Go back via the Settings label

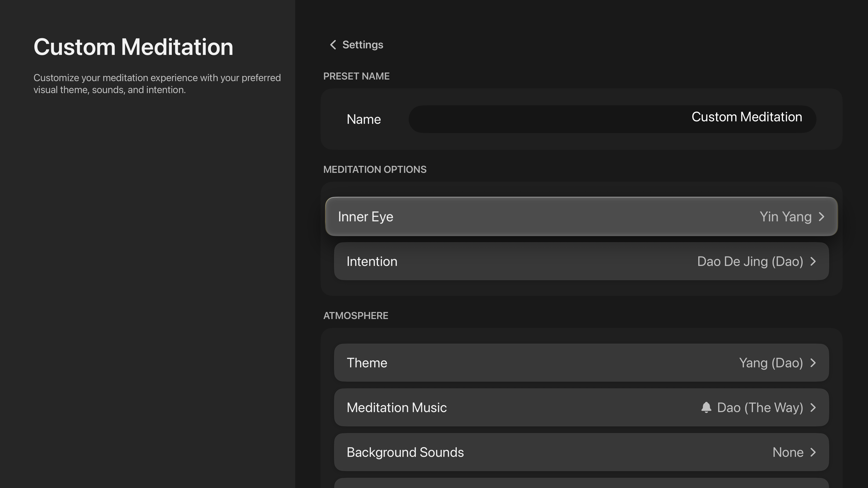363,45
